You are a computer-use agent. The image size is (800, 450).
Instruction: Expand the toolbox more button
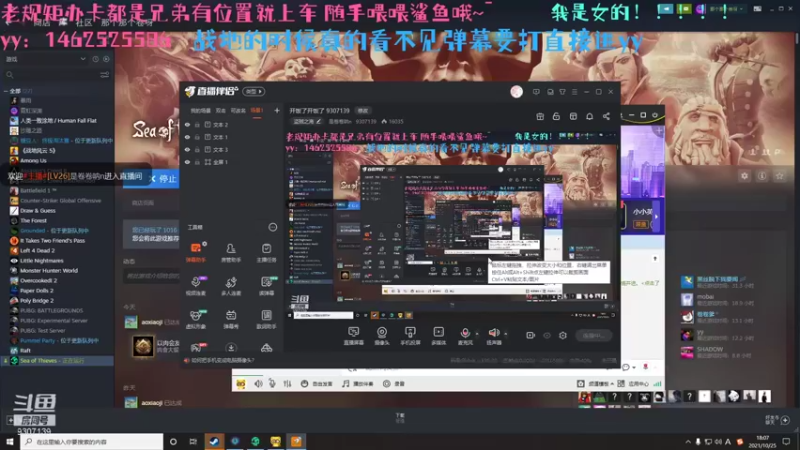click(273, 227)
